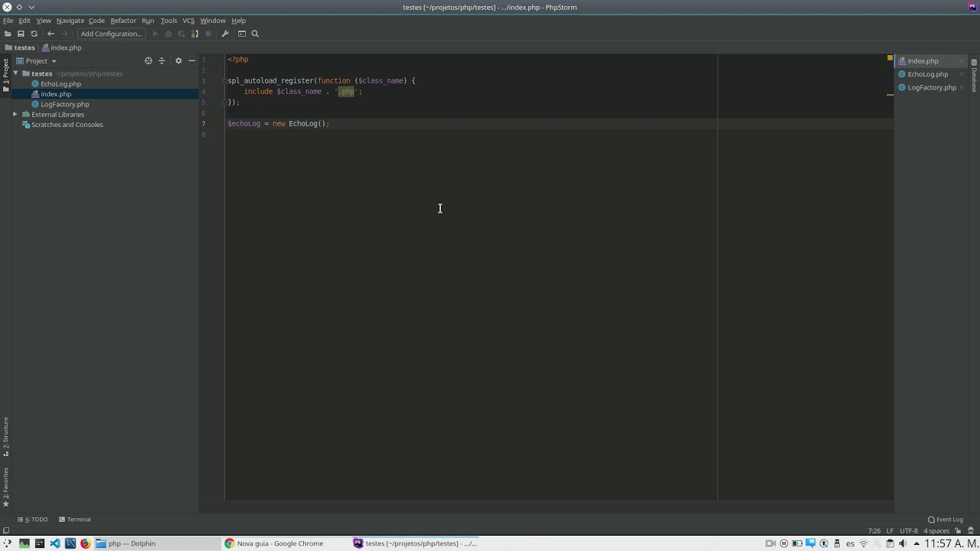Toggle tool window bars icon in bottom-left corner
Image resolution: width=980 pixels, height=551 pixels.
pos(5,531)
